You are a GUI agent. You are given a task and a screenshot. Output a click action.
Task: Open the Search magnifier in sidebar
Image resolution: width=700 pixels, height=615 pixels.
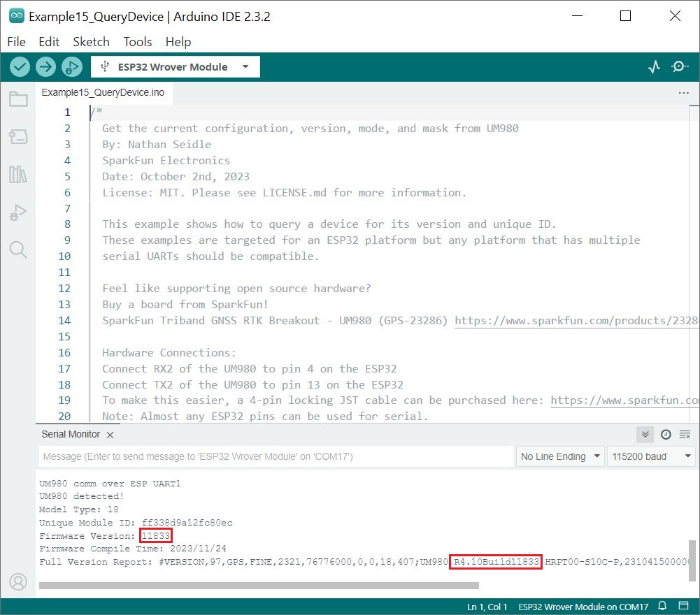coord(18,250)
